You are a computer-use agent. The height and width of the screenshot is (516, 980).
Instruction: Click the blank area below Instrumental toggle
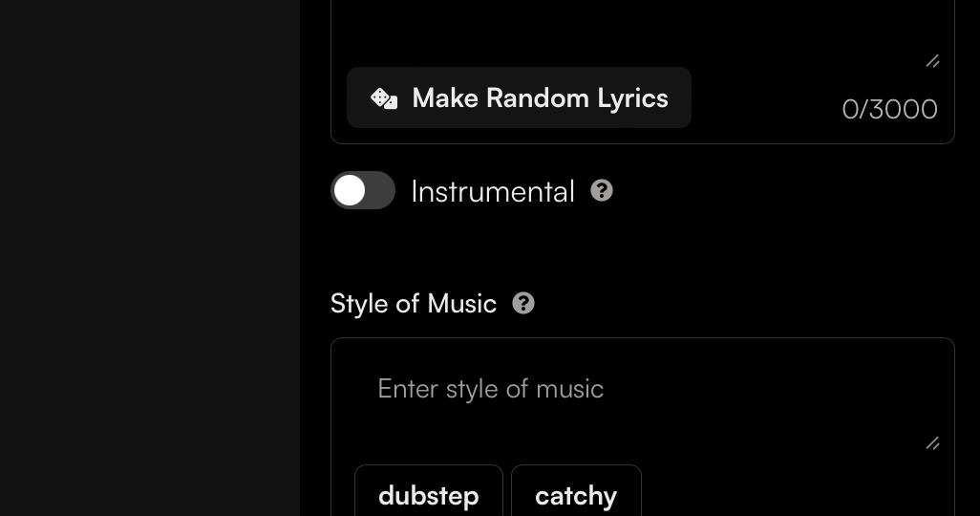pos(642,248)
